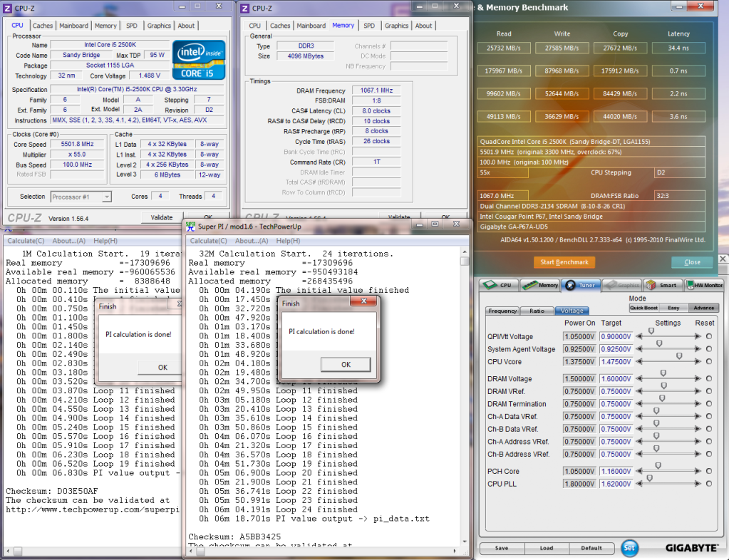Click the left arrow to decrease PCH Core voltage

click(x=639, y=471)
